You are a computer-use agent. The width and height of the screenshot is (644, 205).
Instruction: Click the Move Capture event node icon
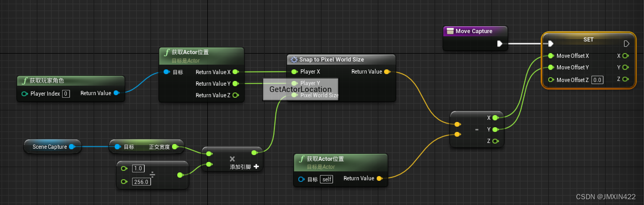point(450,32)
